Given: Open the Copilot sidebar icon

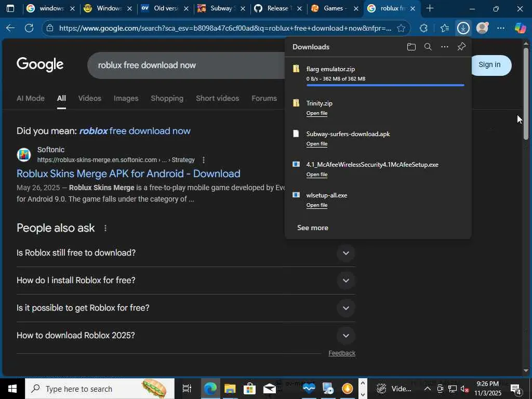Looking at the screenshot, I should pyautogui.click(x=520, y=28).
